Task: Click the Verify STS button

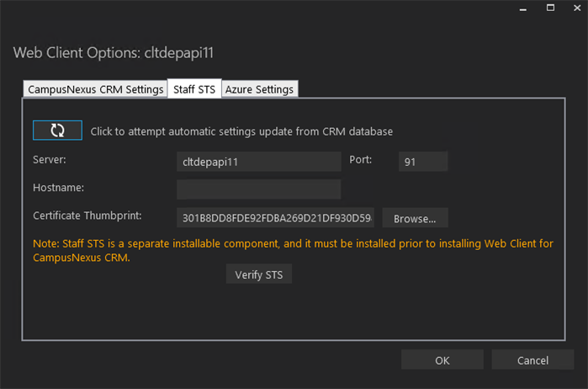Action: tap(259, 274)
